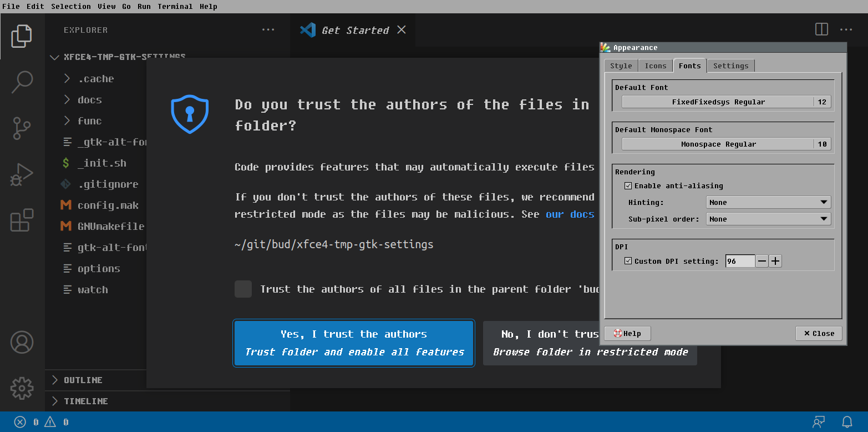Click the VS Code logo on Get Started tab

coord(308,30)
